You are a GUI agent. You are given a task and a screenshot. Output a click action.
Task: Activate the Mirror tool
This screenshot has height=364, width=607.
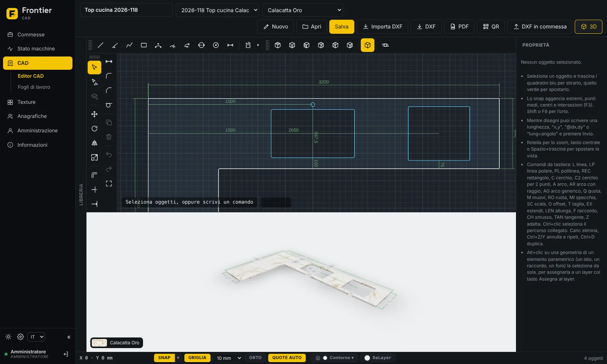[x=94, y=143]
